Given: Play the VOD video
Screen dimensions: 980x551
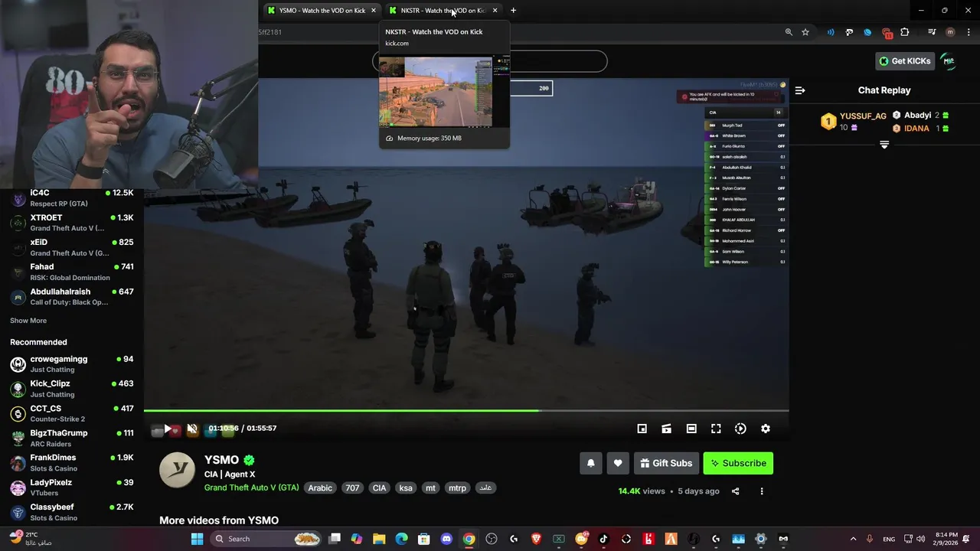Looking at the screenshot, I should point(168,429).
